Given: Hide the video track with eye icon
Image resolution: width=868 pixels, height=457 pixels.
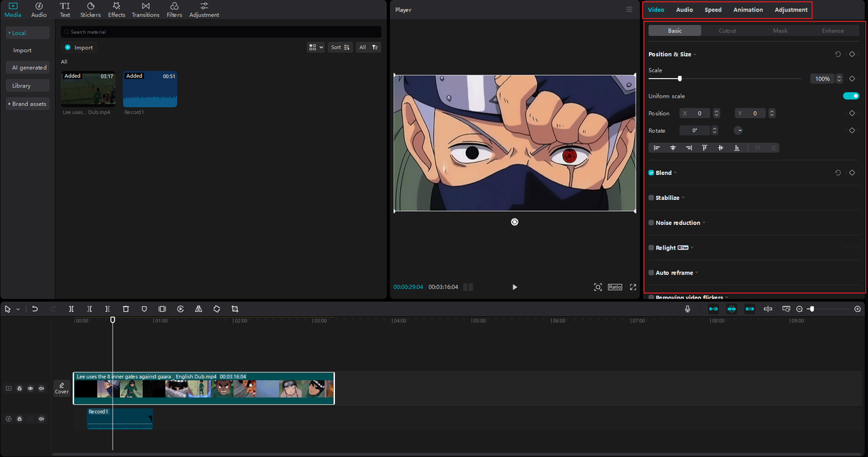Looking at the screenshot, I should click(x=31, y=389).
